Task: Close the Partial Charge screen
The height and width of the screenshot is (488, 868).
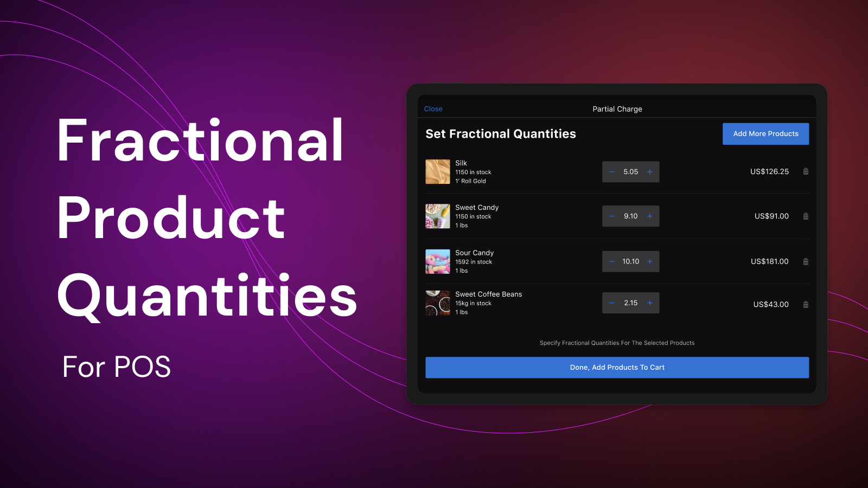Action: (433, 108)
